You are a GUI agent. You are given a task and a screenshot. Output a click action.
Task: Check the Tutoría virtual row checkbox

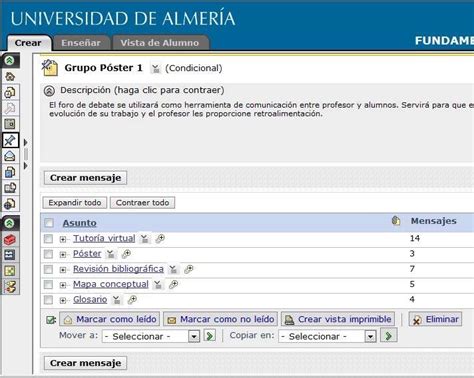48,239
